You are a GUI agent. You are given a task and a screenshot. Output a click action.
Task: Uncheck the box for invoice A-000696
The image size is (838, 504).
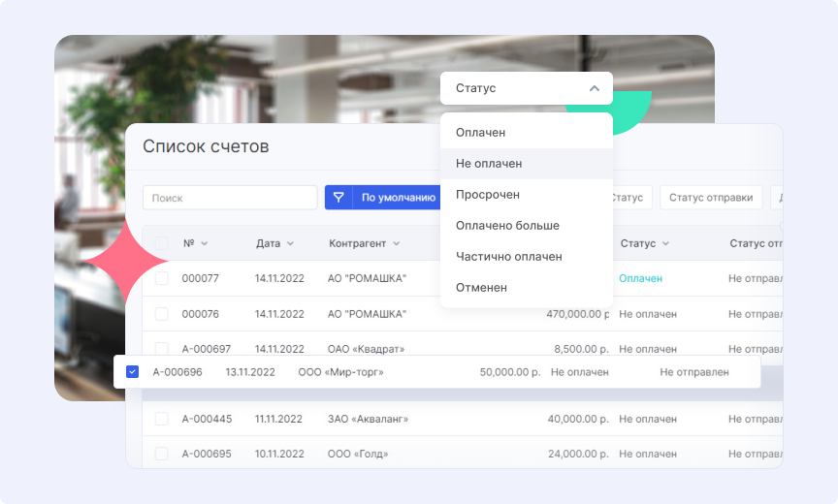coord(132,371)
